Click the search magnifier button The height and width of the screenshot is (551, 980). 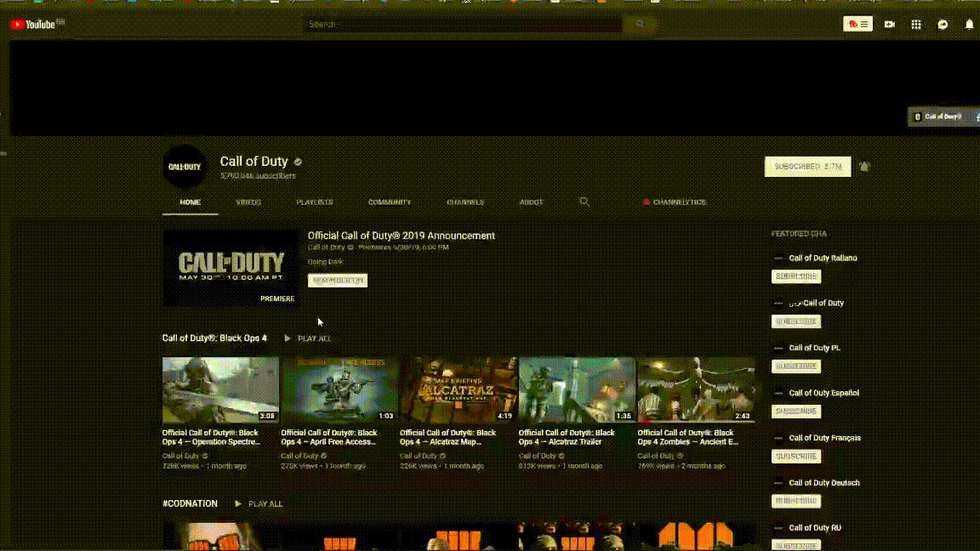point(639,24)
